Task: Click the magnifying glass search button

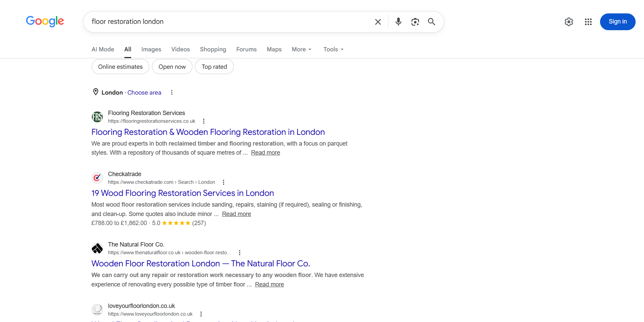Action: click(431, 22)
